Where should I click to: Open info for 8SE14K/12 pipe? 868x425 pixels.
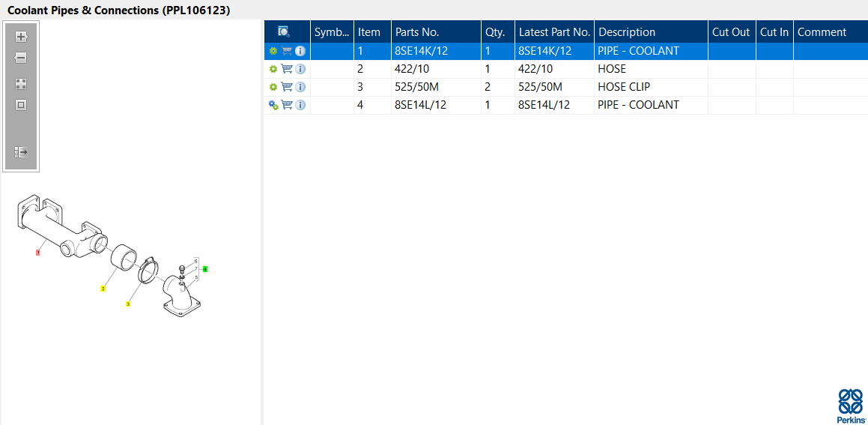[300, 51]
